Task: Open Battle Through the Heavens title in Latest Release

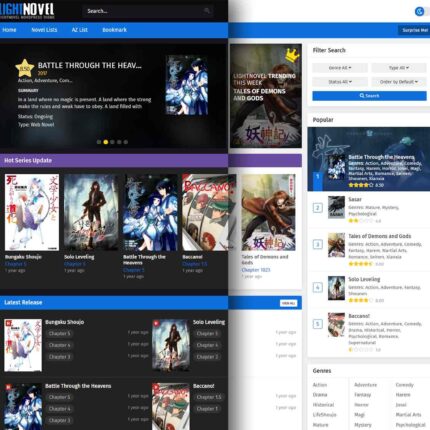Action: click(78, 386)
